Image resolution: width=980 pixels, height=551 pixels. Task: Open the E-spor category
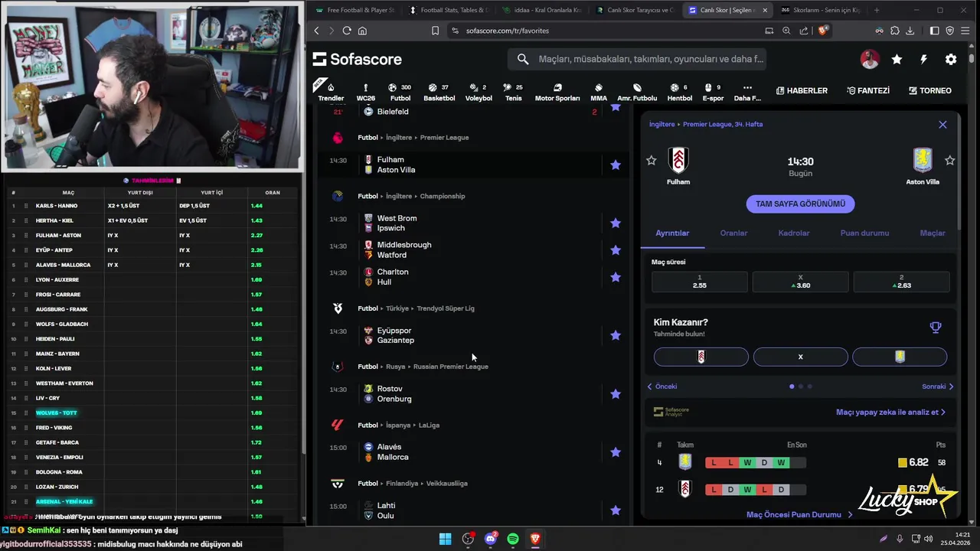pyautogui.click(x=713, y=92)
